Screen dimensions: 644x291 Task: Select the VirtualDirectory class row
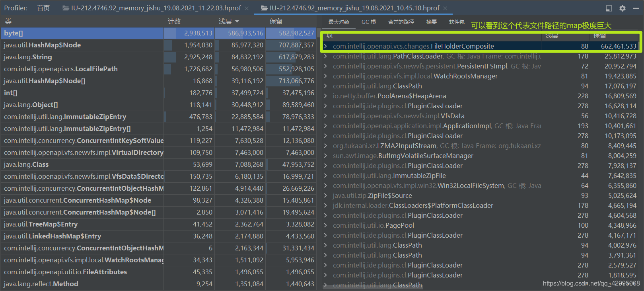click(x=158, y=152)
